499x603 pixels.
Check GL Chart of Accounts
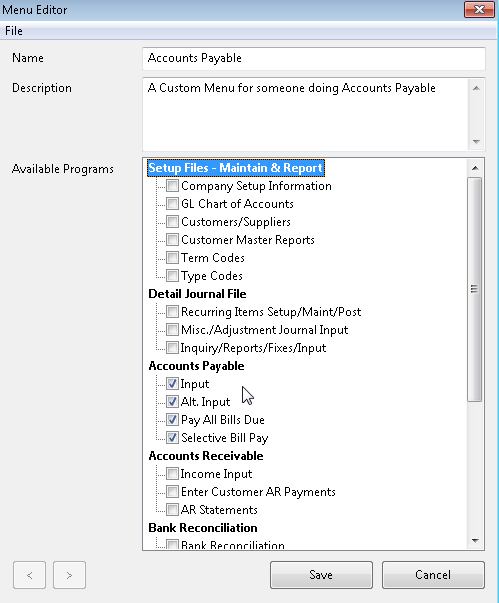172,203
